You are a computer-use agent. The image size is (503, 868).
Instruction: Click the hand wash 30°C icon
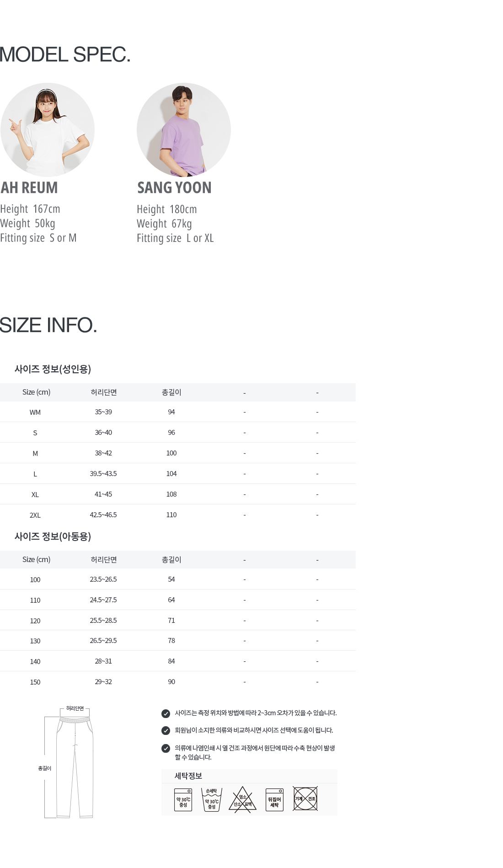[x=211, y=799]
